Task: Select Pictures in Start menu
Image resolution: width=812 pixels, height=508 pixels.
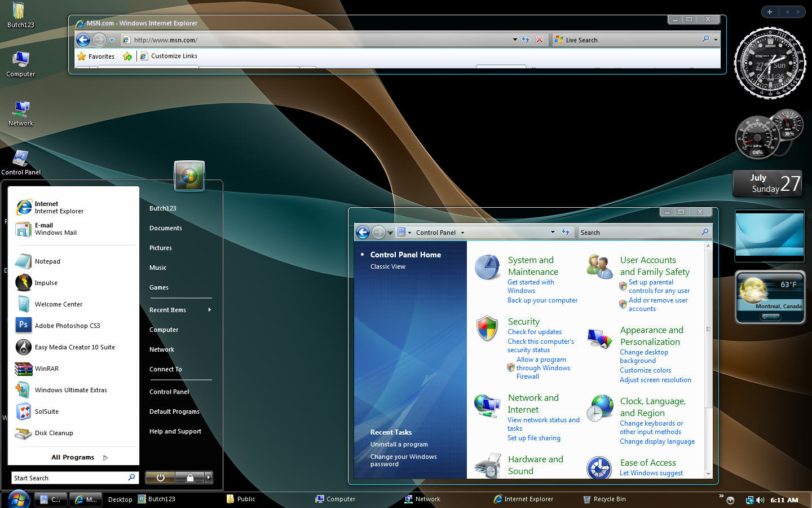Action: point(161,248)
